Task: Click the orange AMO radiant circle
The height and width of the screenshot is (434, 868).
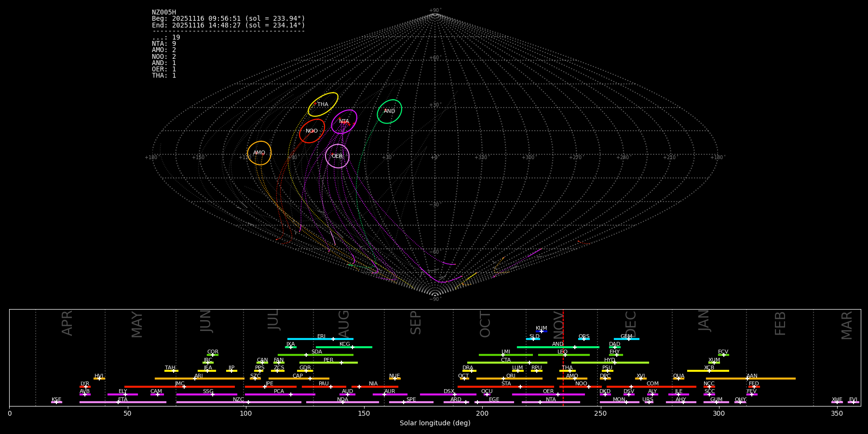Action: point(259,153)
